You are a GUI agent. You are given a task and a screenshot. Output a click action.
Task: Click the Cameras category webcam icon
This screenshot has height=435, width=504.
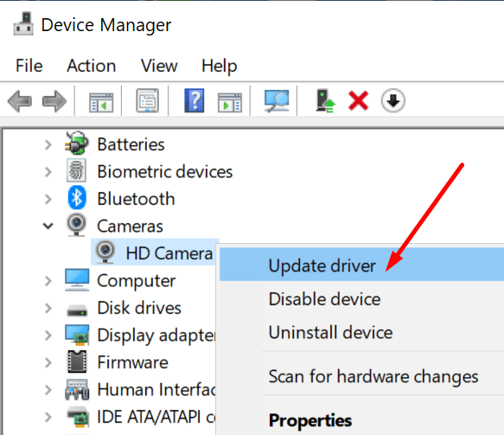[76, 225]
